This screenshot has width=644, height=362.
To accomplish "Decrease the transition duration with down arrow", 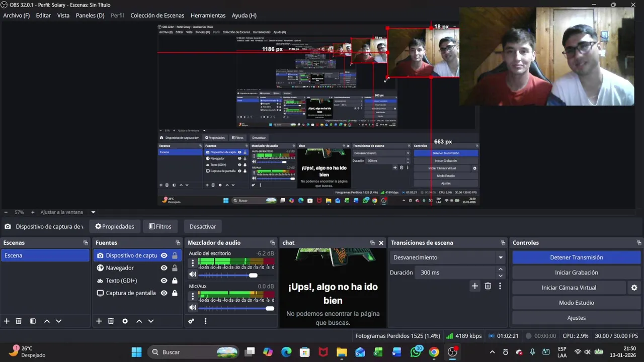I will tap(500, 276).
